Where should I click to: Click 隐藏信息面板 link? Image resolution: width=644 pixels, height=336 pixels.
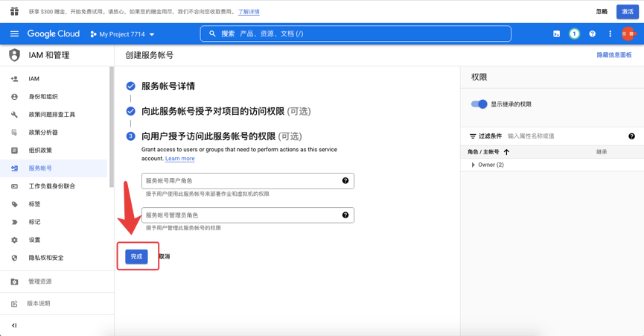614,55
